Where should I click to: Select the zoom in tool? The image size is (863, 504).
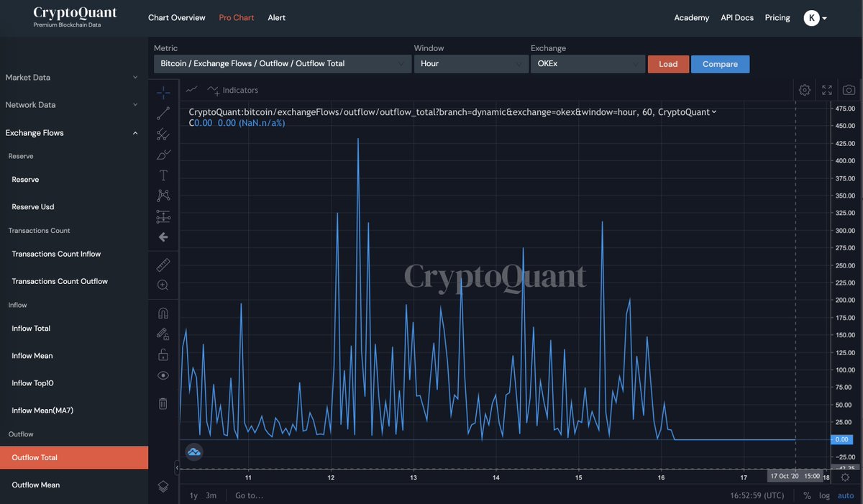tap(163, 285)
